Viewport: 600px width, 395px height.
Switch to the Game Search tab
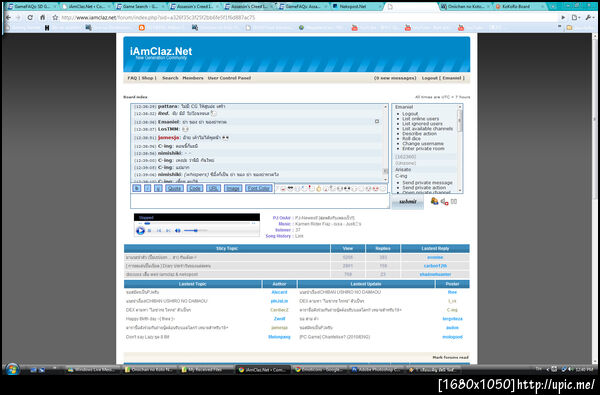tap(139, 6)
